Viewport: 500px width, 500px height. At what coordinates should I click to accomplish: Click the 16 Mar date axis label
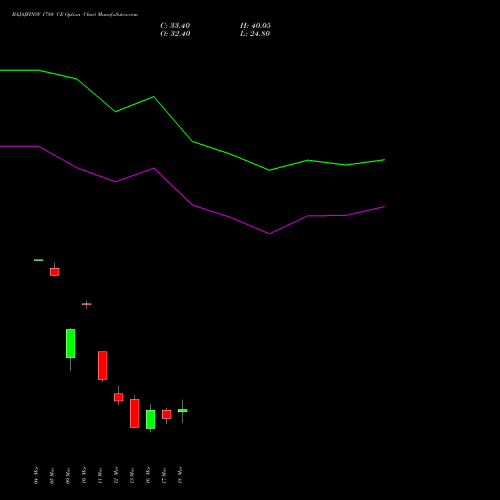[x=148, y=475]
